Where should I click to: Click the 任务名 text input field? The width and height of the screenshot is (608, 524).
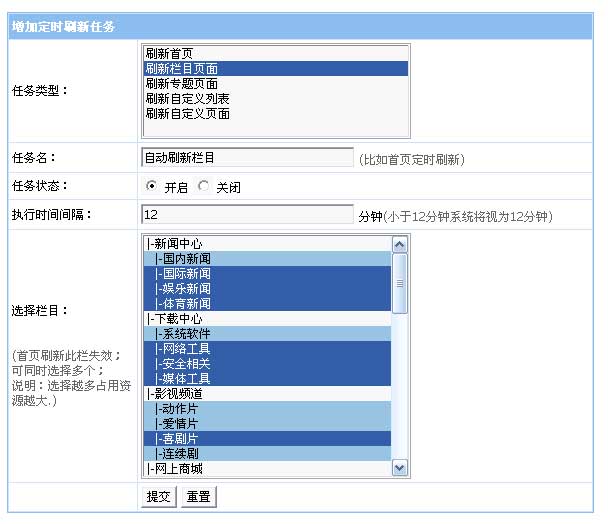point(247,157)
